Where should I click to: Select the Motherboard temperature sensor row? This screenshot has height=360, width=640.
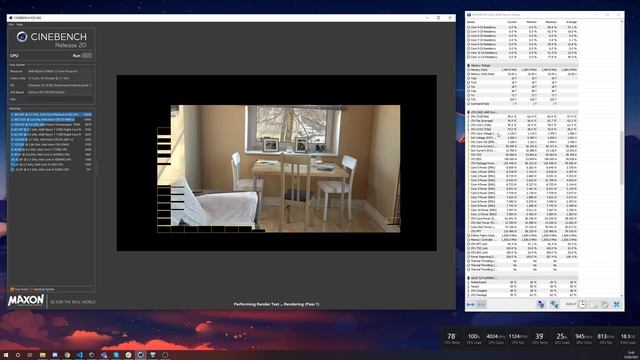pyautogui.click(x=522, y=282)
